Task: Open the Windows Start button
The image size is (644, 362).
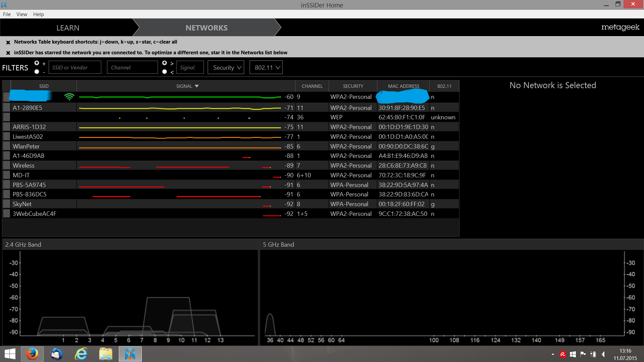Action: click(x=10, y=354)
